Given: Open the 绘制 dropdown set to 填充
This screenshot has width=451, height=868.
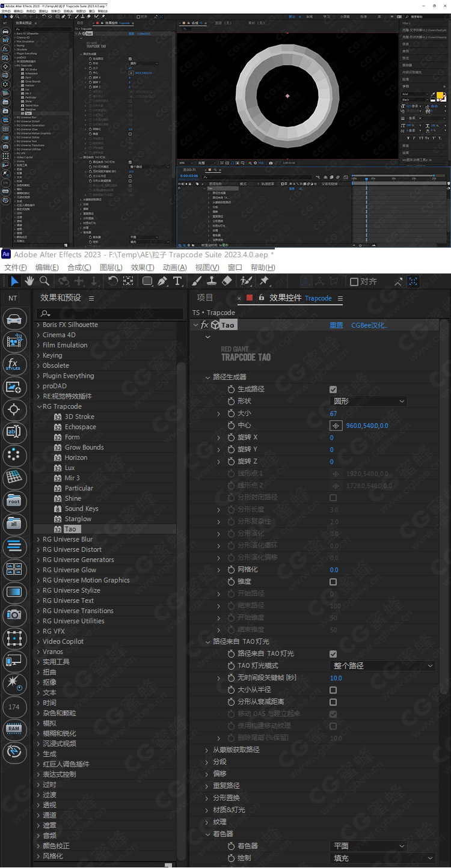Looking at the screenshot, I should [382, 858].
